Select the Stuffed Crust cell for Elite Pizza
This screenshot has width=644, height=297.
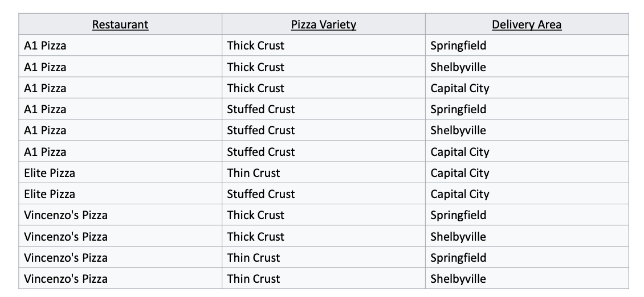coord(324,193)
